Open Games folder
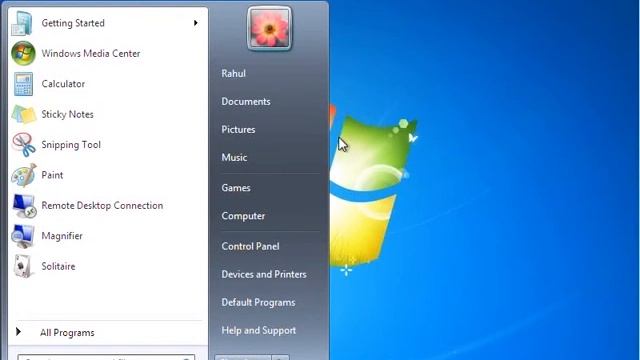 point(236,188)
